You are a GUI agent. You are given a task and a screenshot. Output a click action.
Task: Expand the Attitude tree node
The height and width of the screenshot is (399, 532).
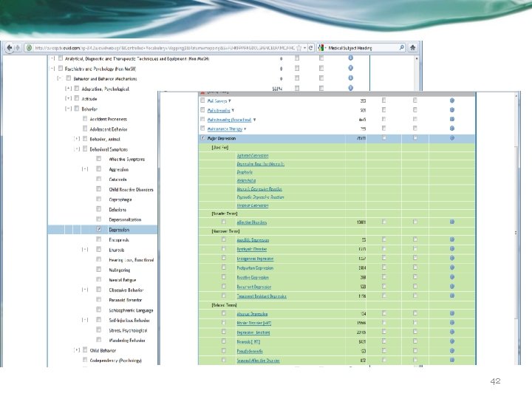click(x=68, y=98)
